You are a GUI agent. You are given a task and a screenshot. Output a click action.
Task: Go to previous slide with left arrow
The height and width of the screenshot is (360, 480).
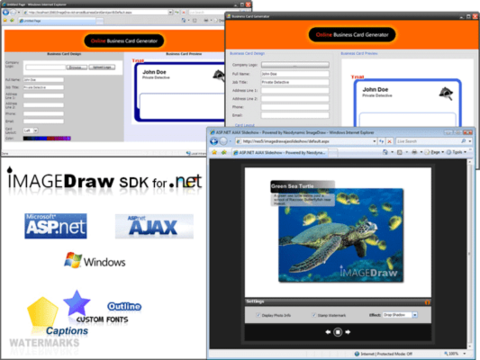coord(328,332)
